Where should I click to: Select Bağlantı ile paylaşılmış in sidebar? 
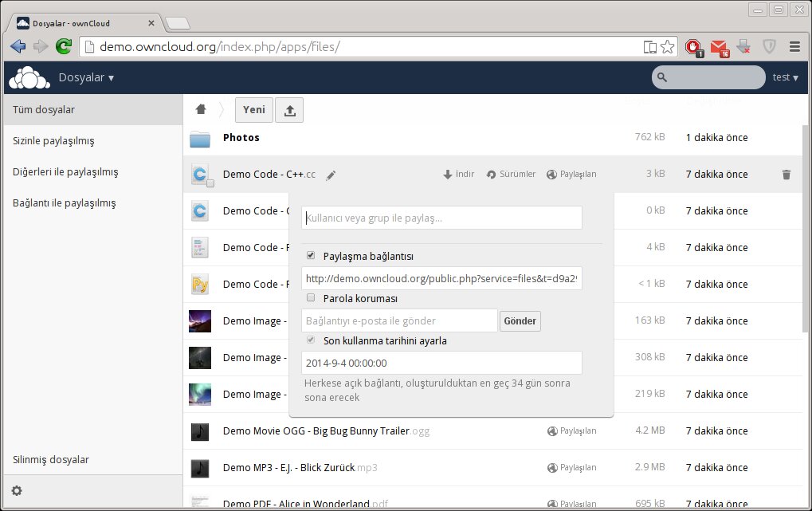[93, 203]
